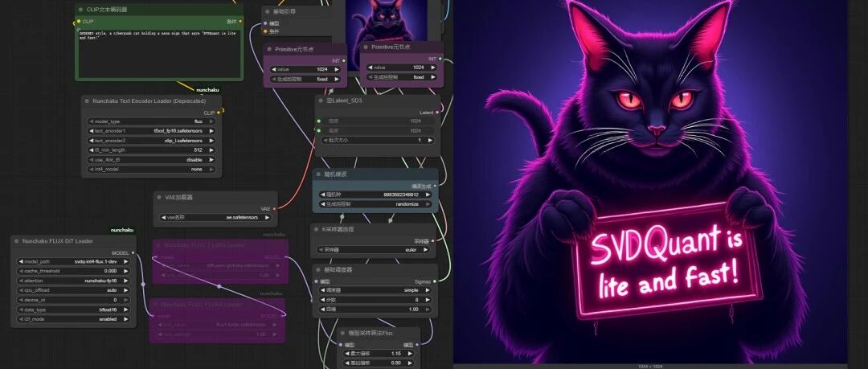
Task: Increase 批次大小 batch size with right arrow
Action: [430, 140]
